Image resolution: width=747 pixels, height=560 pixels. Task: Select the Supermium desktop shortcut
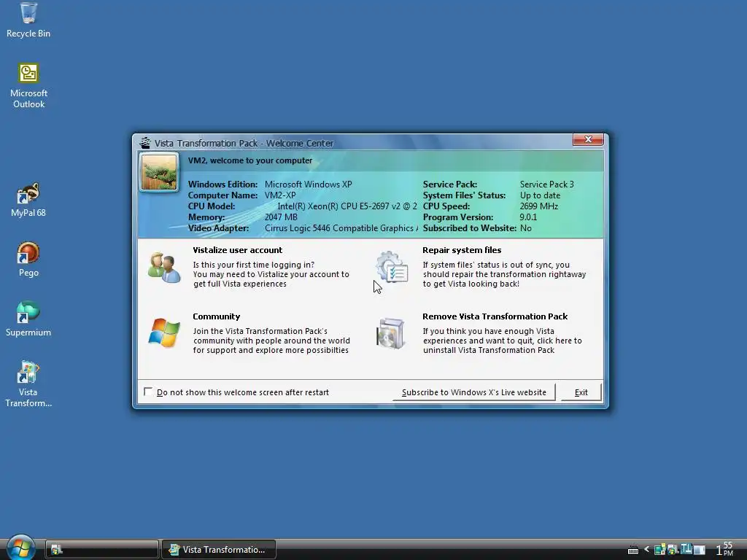28,319
